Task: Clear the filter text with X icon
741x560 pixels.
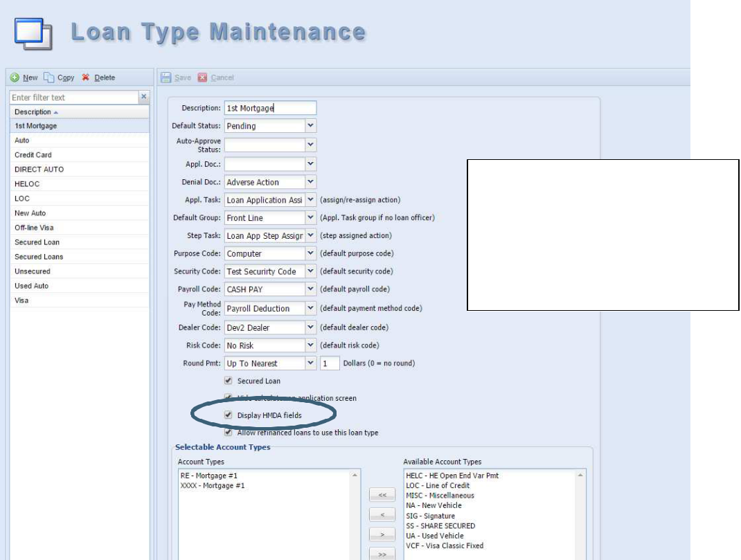Action: [143, 97]
